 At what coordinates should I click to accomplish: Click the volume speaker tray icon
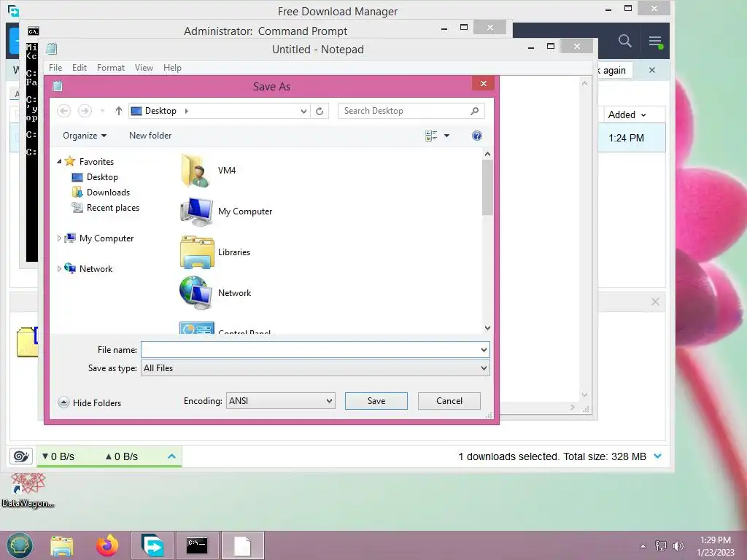(x=678, y=546)
